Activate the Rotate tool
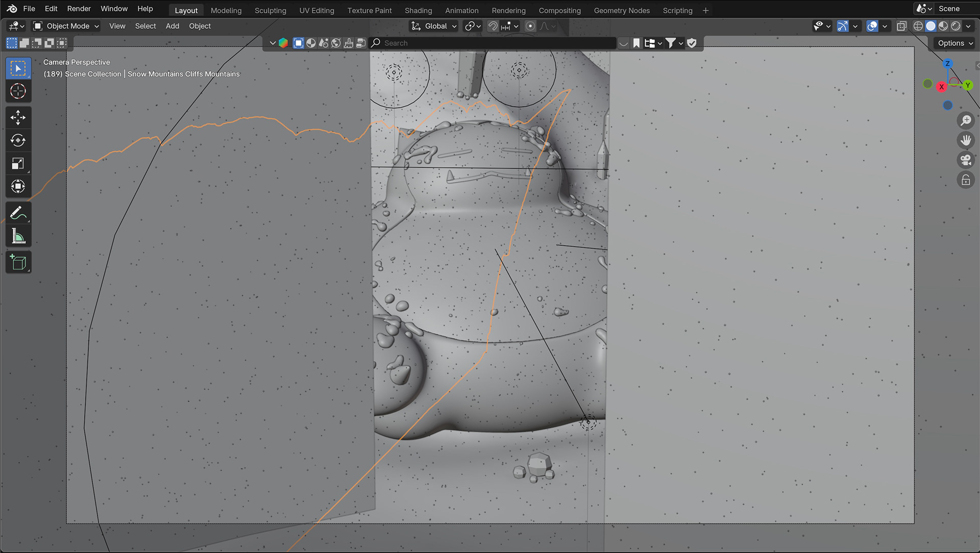The image size is (980, 553). 18,140
